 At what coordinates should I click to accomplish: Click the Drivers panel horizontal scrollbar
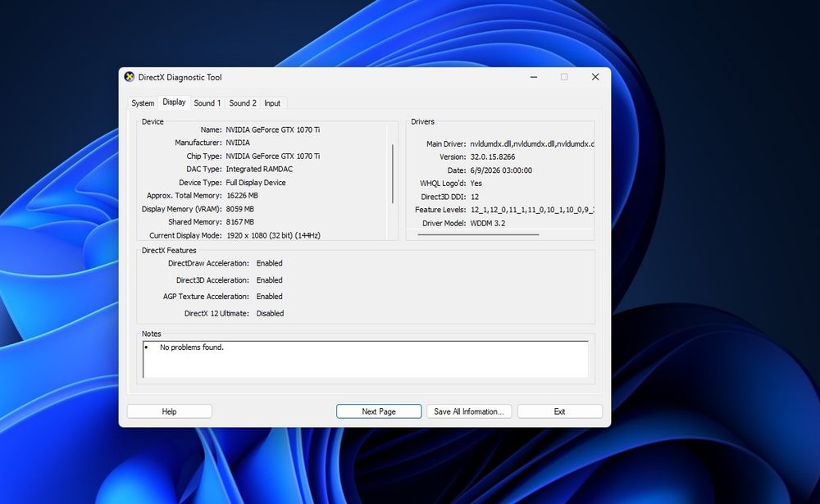478,234
